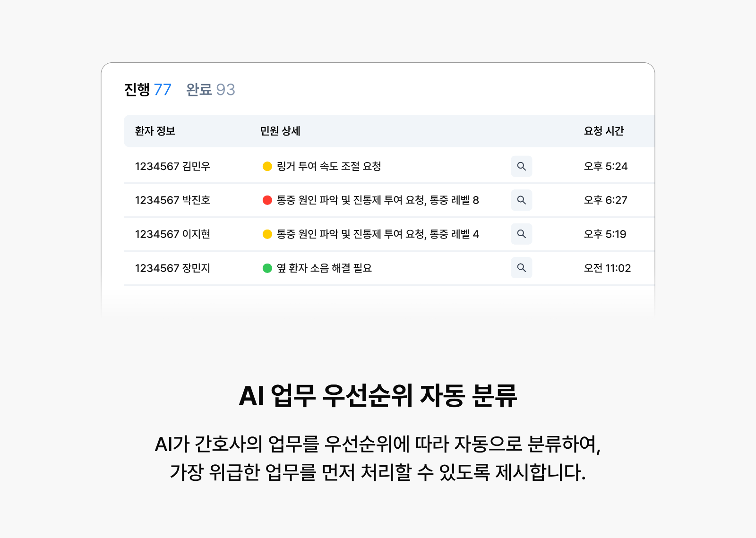Select patient 1234567 박진호

click(172, 200)
